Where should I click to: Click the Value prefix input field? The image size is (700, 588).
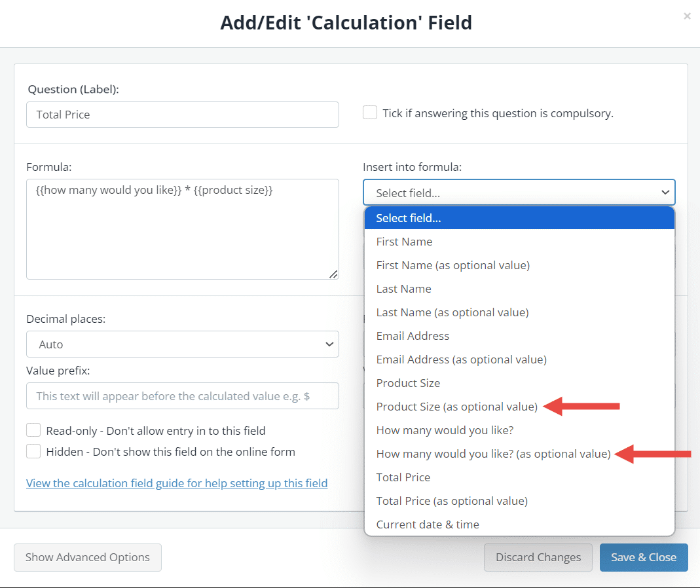coord(182,395)
